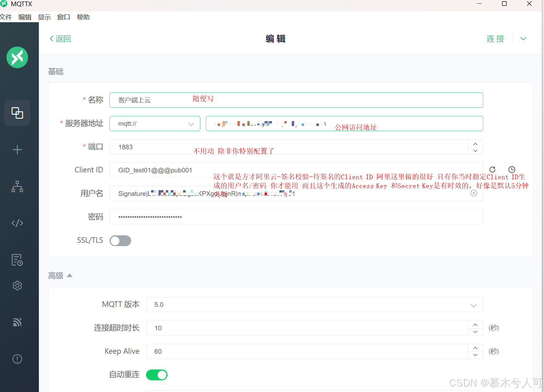This screenshot has height=392, width=544.
Task: Toggle the SSL/TLS switch
Action: point(120,241)
